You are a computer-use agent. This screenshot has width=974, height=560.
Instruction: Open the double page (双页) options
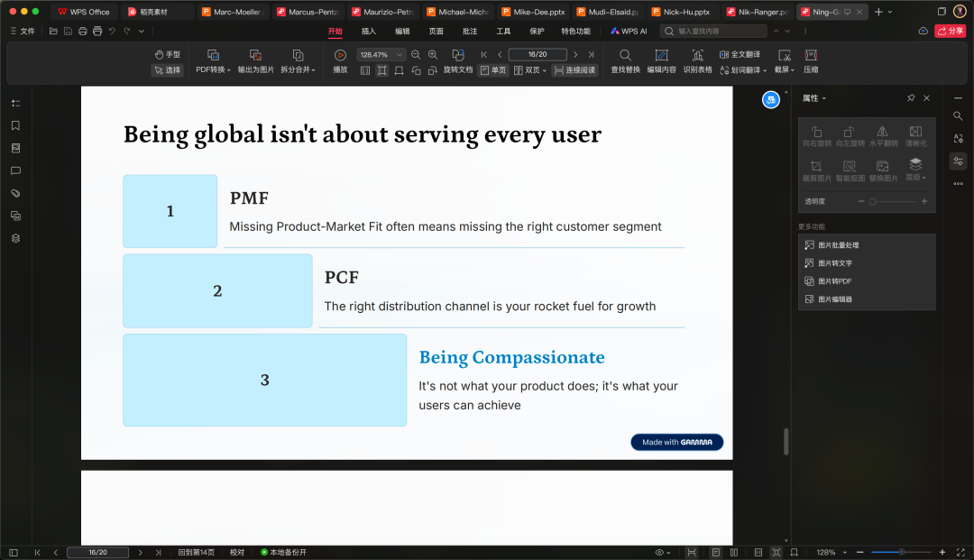pyautogui.click(x=530, y=70)
